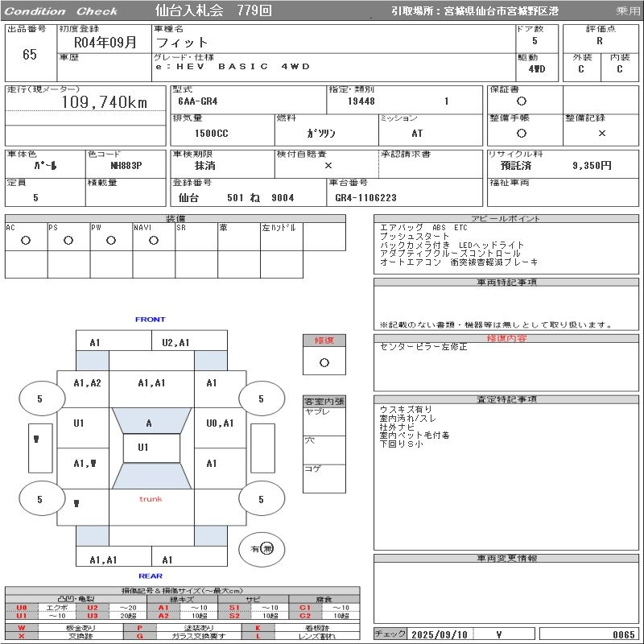
Task: Click the front bumper section "U2,A1"
Action: (x=175, y=342)
